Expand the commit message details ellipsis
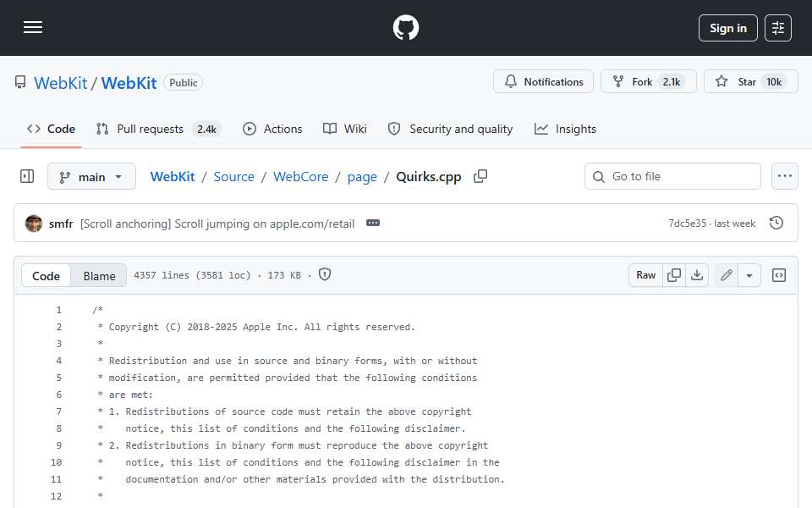Viewport: 812px width, 508px height. pos(373,223)
